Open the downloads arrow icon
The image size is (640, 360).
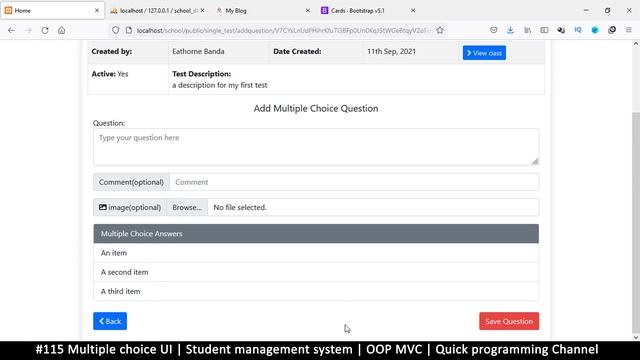pyautogui.click(x=510, y=30)
